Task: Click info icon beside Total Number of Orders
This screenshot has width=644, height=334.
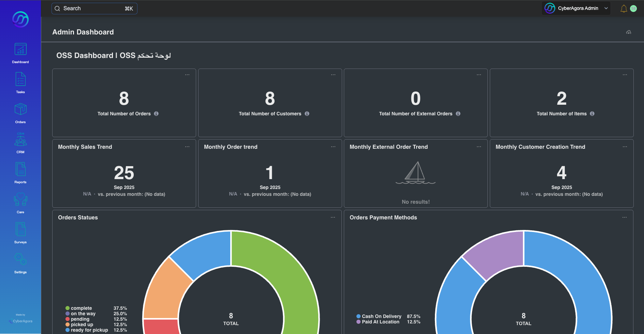Action: (156, 114)
